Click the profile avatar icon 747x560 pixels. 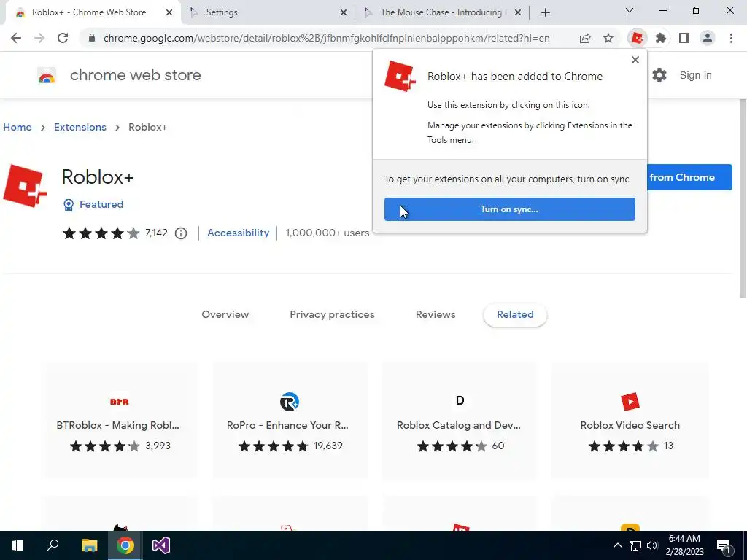(708, 38)
